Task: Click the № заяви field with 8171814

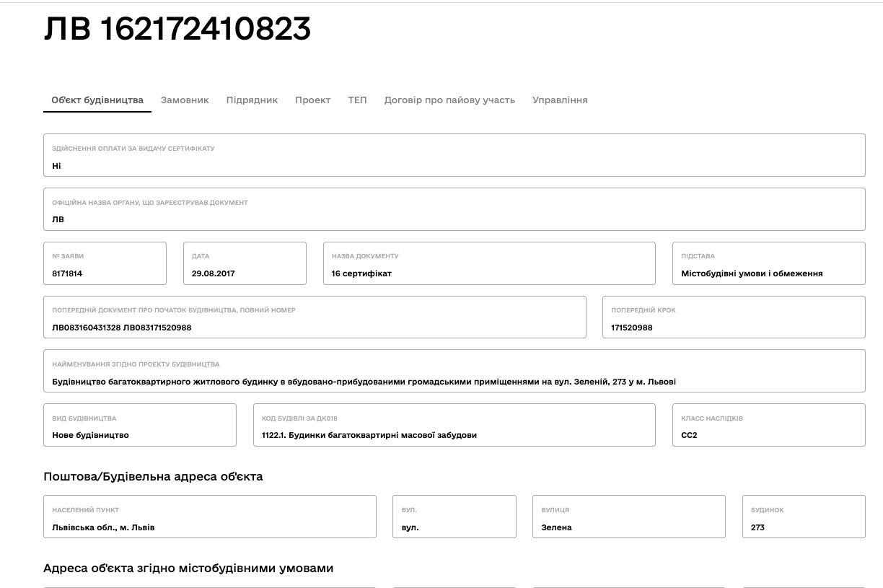Action: [105, 263]
